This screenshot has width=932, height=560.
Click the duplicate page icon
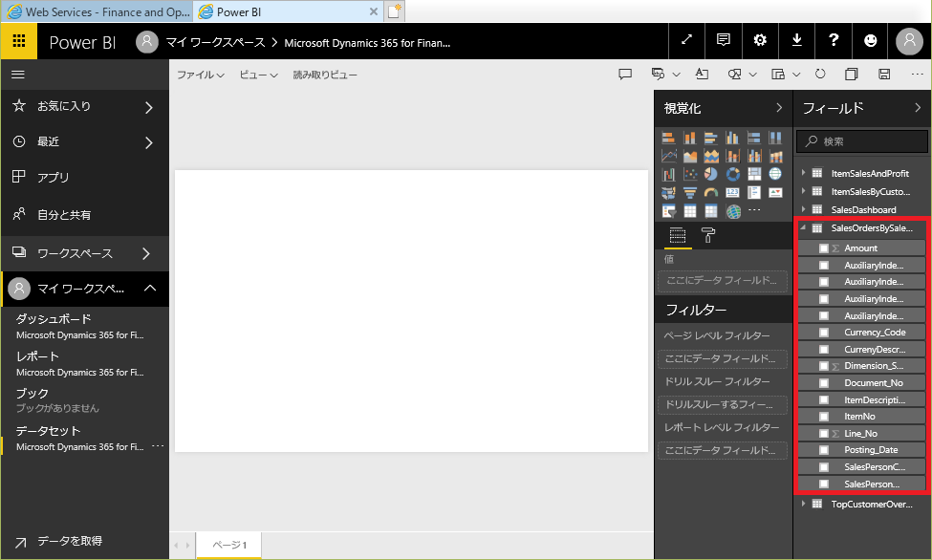point(851,75)
